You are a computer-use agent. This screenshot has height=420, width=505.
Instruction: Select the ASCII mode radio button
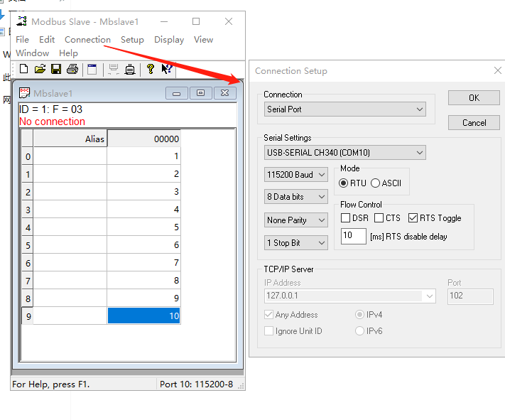coord(376,183)
